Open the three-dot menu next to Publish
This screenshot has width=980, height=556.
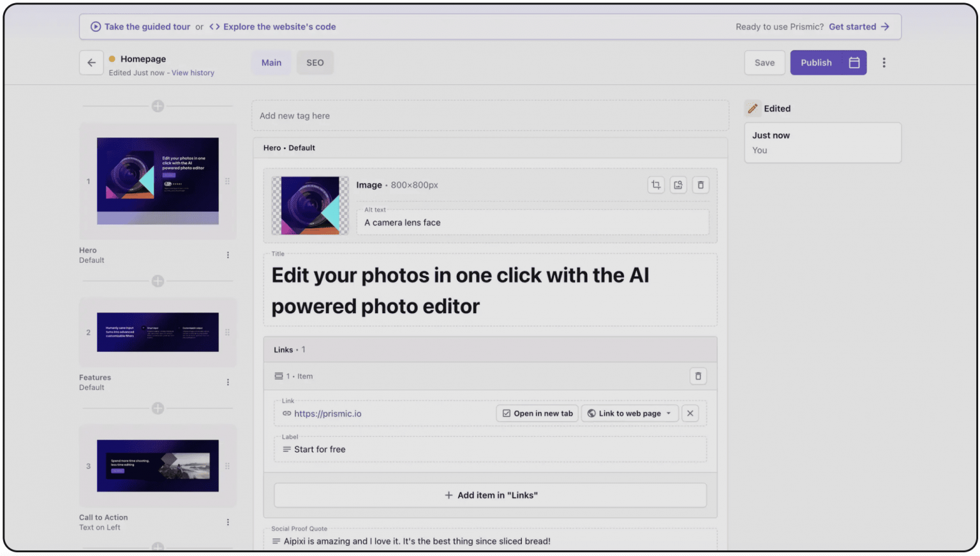[x=884, y=62]
